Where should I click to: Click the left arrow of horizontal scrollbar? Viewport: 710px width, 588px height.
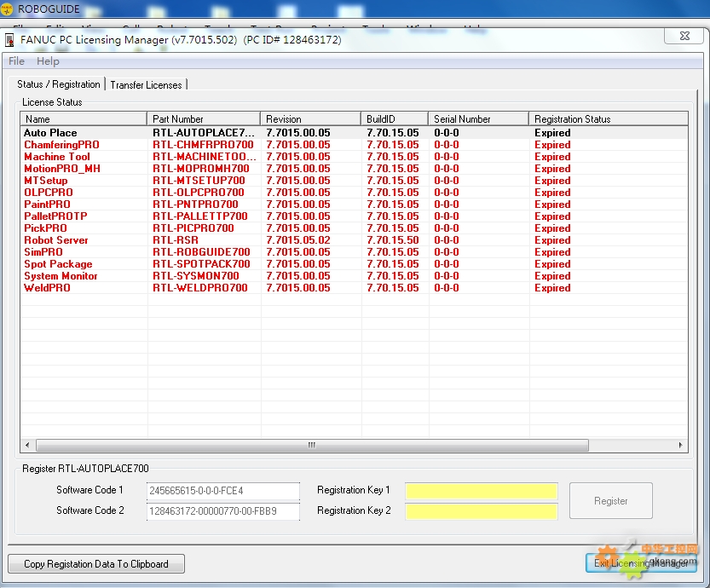coord(27,446)
